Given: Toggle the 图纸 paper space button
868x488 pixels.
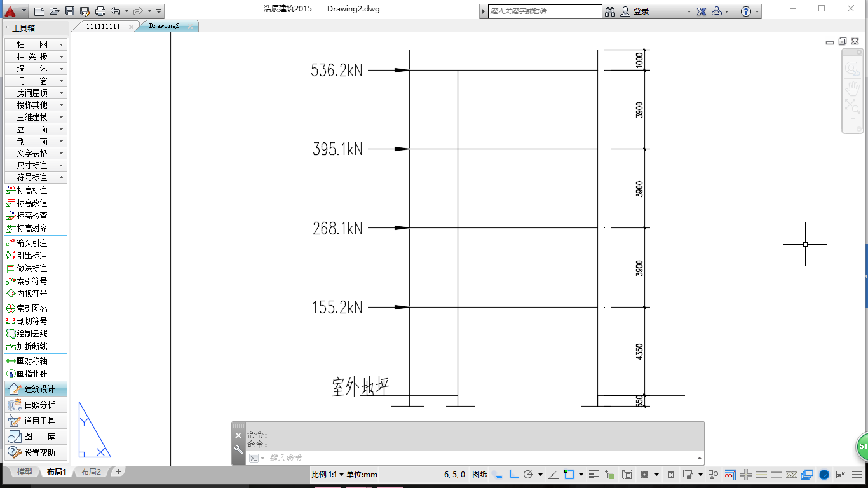Looking at the screenshot, I should pyautogui.click(x=480, y=474).
